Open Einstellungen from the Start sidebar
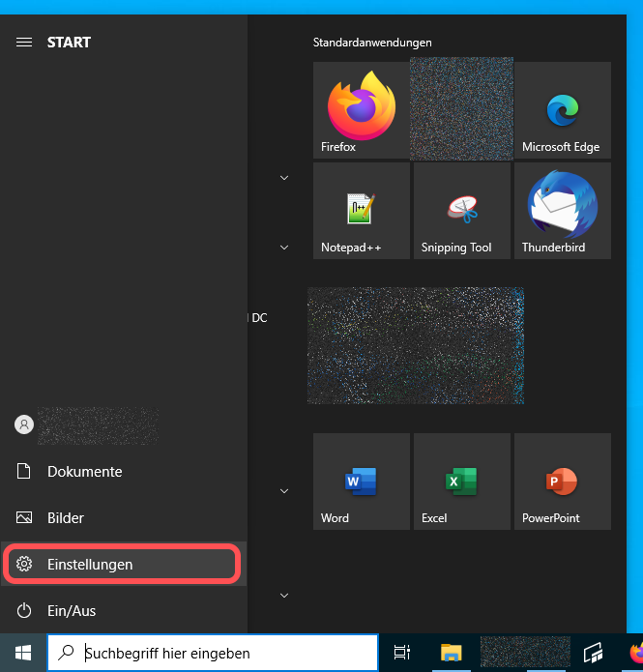Image resolution: width=643 pixels, height=672 pixels. (124, 564)
